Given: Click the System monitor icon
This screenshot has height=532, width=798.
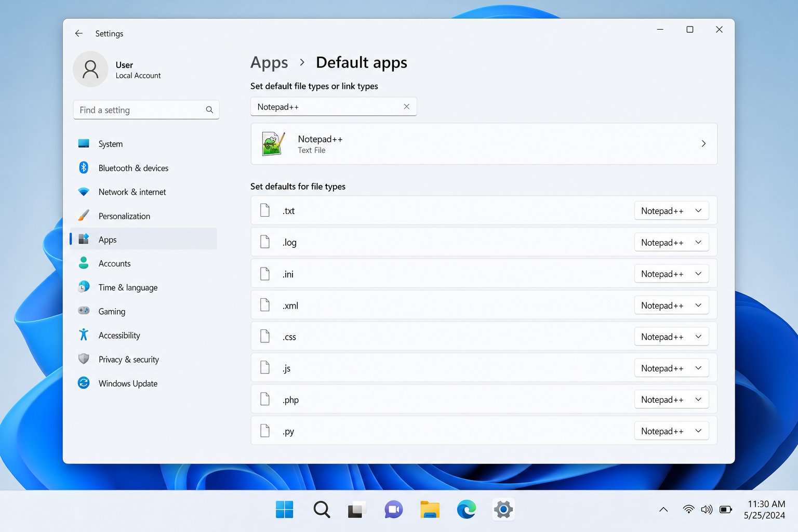Looking at the screenshot, I should (84, 143).
